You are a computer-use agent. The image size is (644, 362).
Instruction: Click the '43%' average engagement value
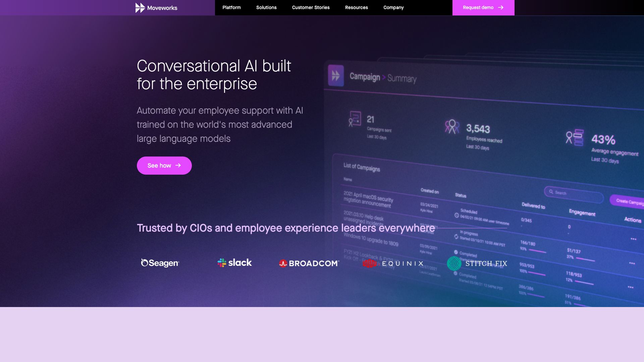[x=603, y=139]
